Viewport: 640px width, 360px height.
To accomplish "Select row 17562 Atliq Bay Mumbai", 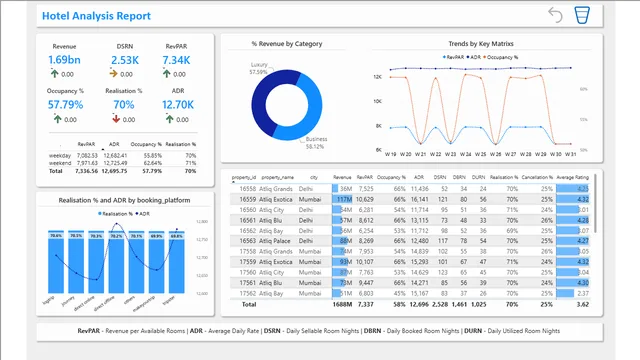I will click(x=411, y=293).
